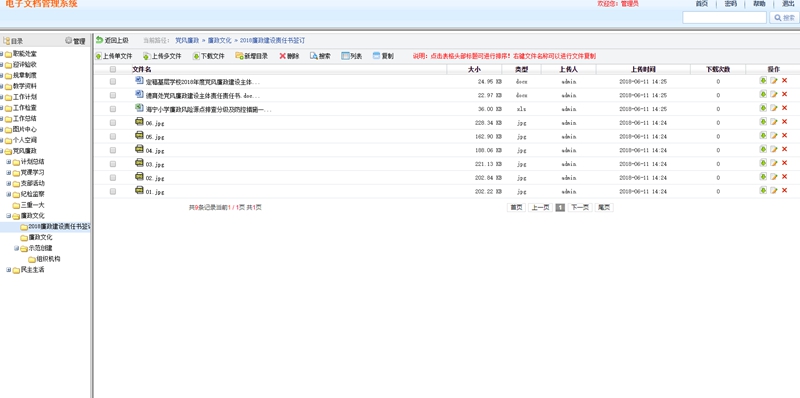
Task: Expand the 民主生活 tree node
Action: [x=9, y=270]
